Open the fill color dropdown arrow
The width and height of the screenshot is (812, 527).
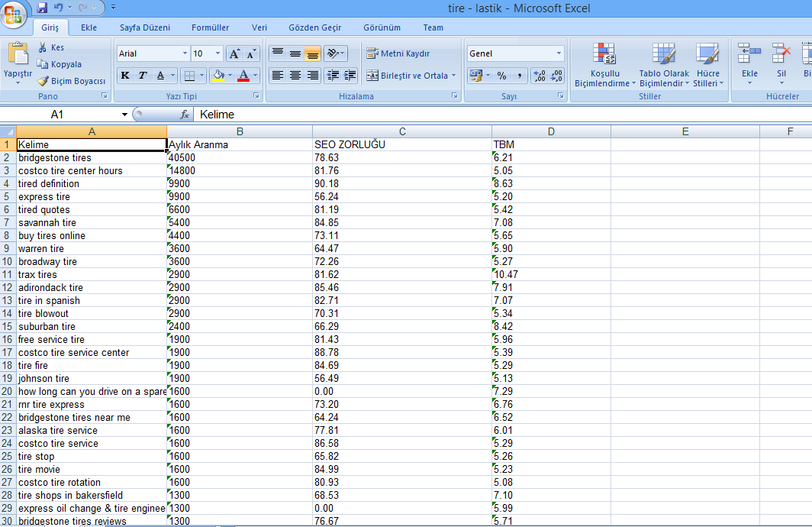(x=230, y=76)
